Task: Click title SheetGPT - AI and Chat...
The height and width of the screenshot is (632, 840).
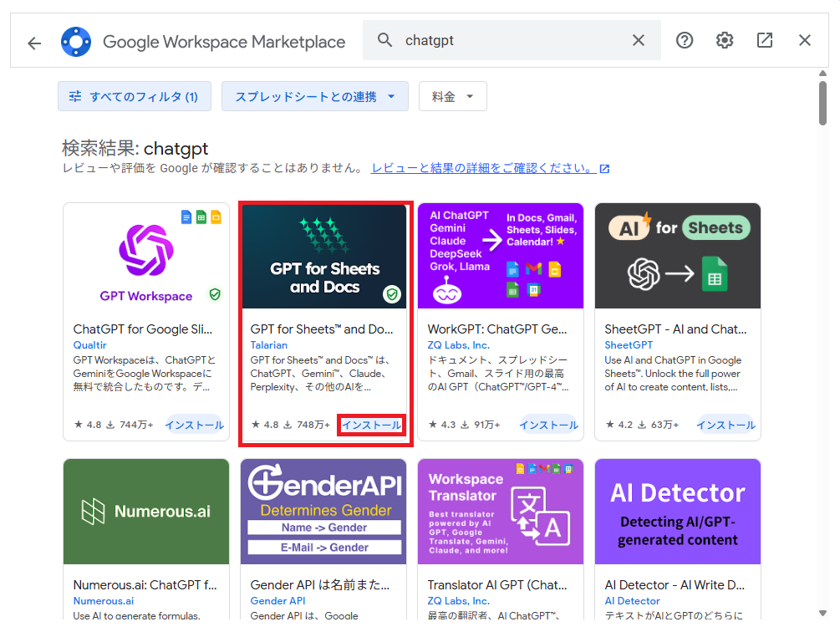Action: tap(675, 329)
